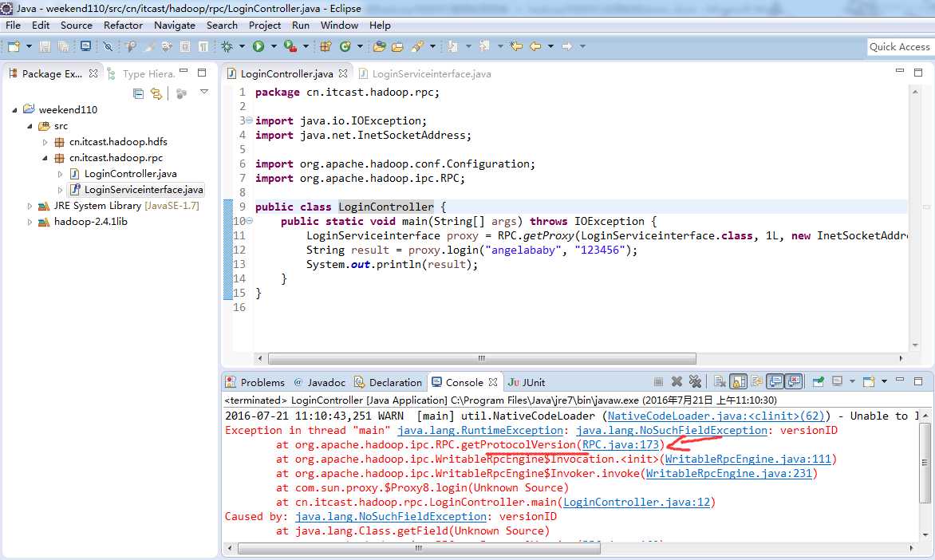Open the Refactor menu
The height and width of the screenshot is (560, 935).
[x=123, y=25]
